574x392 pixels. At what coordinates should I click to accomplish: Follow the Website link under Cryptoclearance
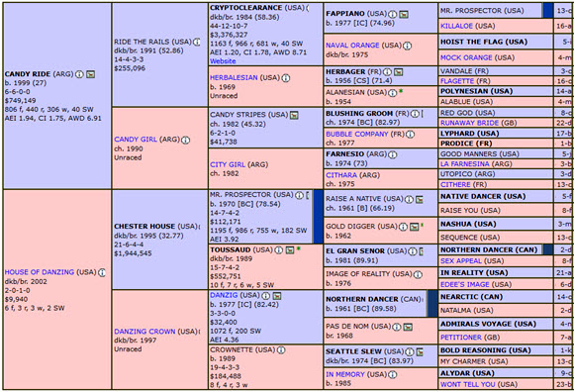223,61
